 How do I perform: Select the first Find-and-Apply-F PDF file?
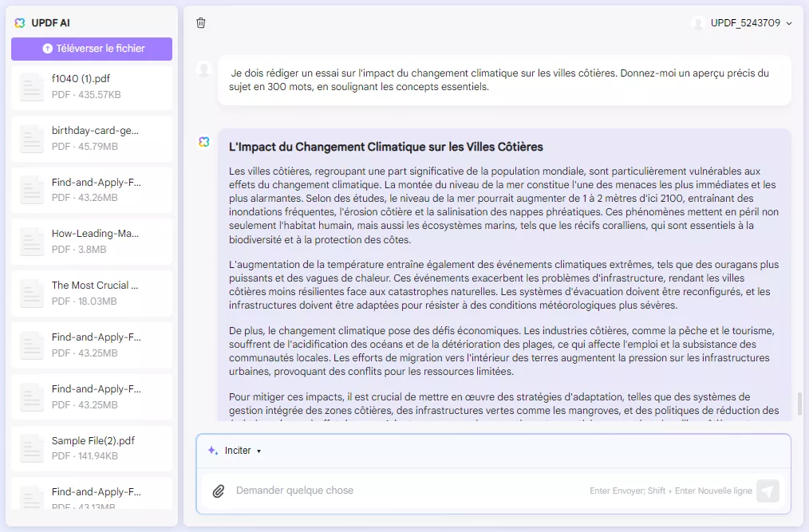click(91, 191)
